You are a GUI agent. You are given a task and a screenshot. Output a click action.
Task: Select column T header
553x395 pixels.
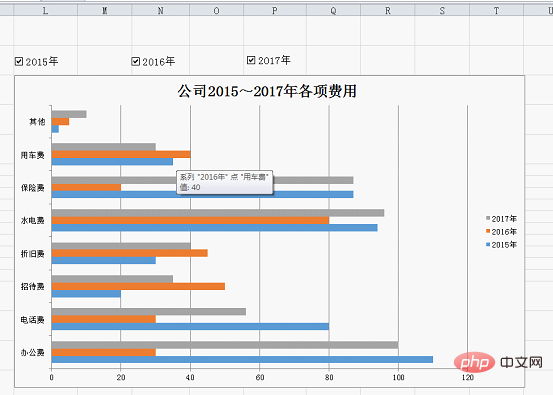tap(497, 11)
